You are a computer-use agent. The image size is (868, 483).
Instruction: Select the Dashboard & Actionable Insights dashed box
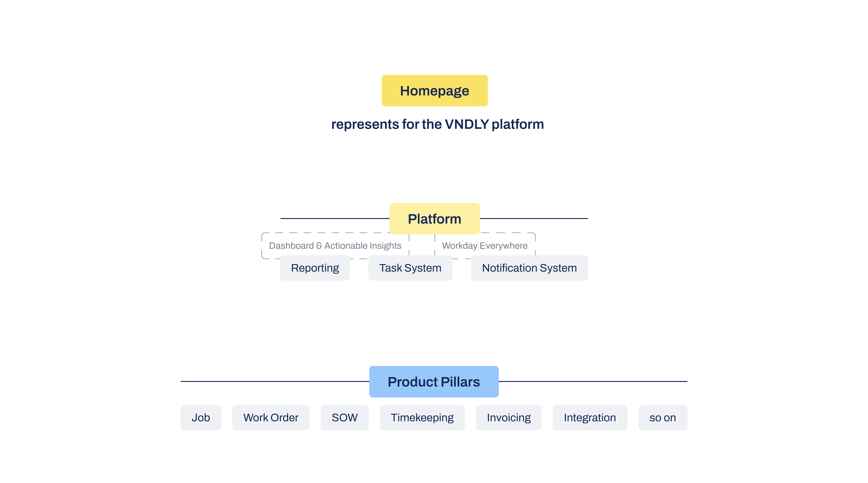[x=335, y=245]
